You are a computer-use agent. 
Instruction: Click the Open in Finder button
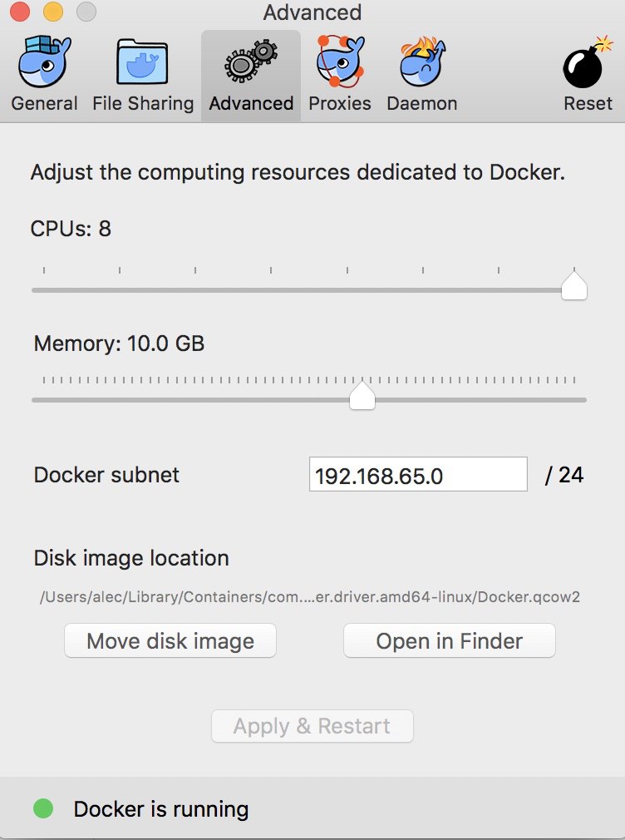pos(450,641)
